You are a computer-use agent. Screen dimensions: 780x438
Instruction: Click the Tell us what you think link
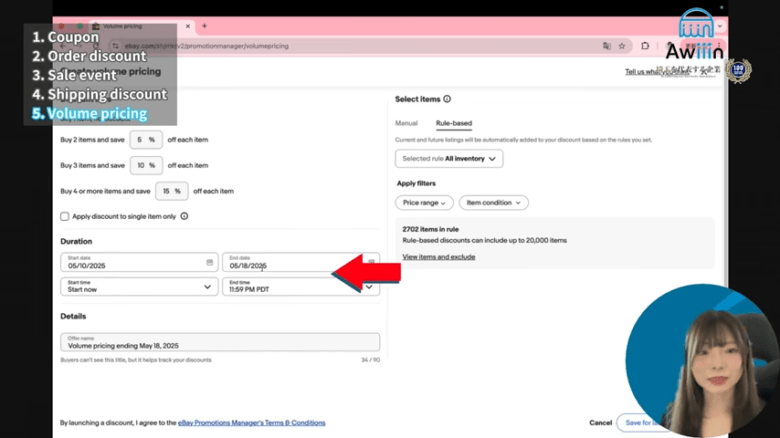click(x=657, y=72)
